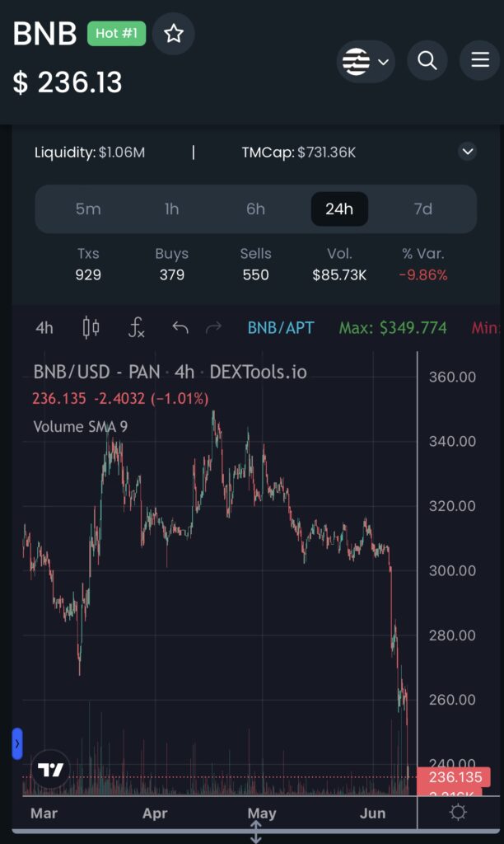504x844 pixels.
Task: Open the candlestick chart style selector
Action: [x=91, y=328]
